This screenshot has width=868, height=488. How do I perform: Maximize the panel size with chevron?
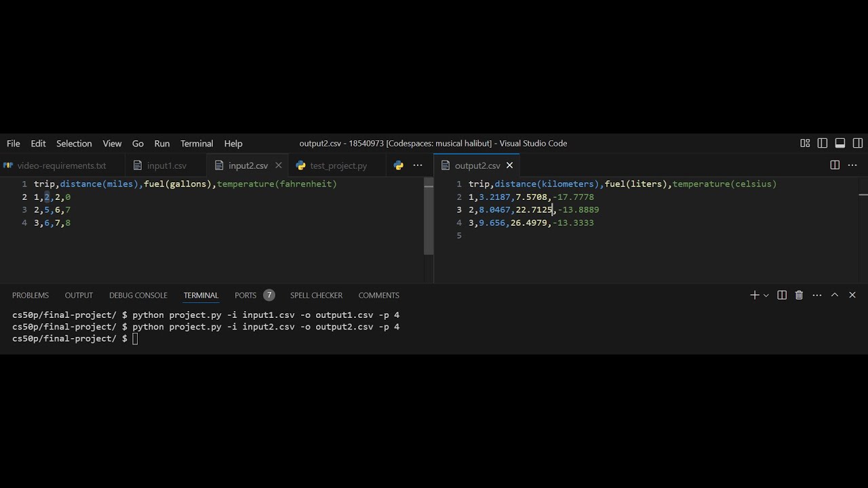[835, 295]
